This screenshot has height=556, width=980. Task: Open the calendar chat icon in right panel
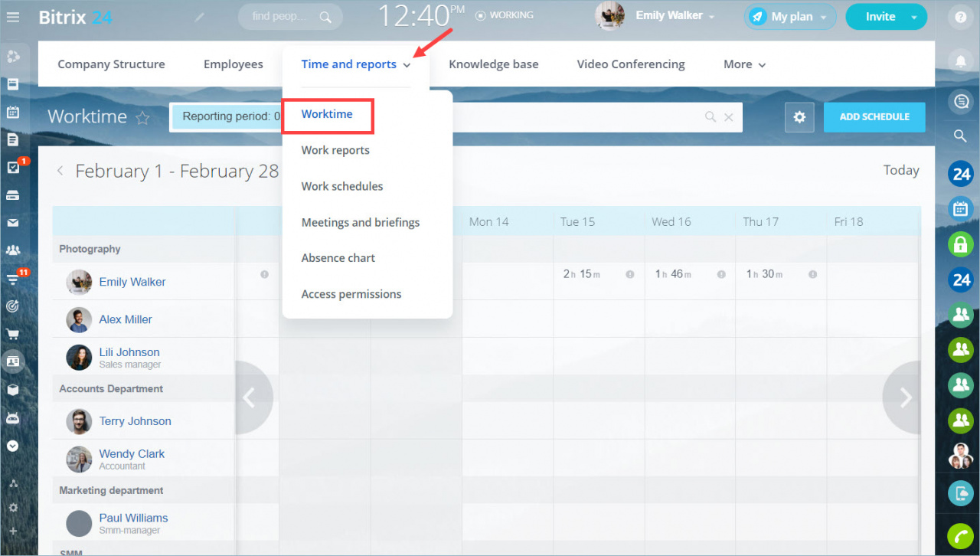tap(960, 208)
